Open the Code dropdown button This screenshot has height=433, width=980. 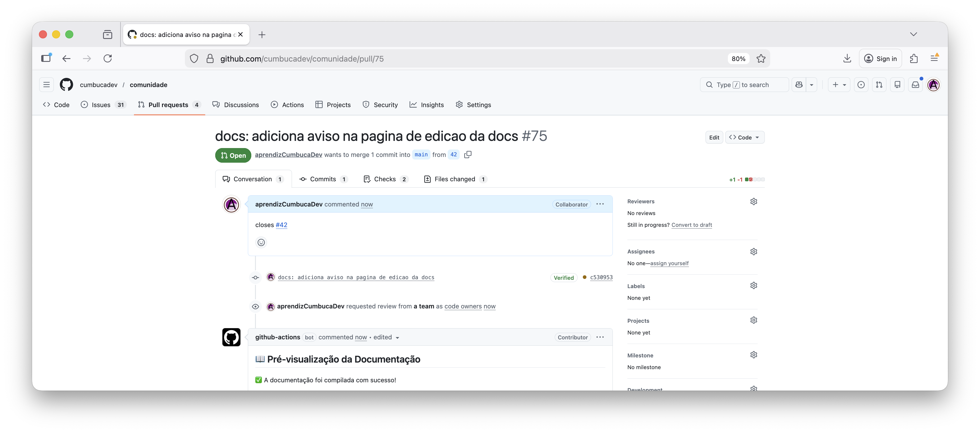[744, 137]
